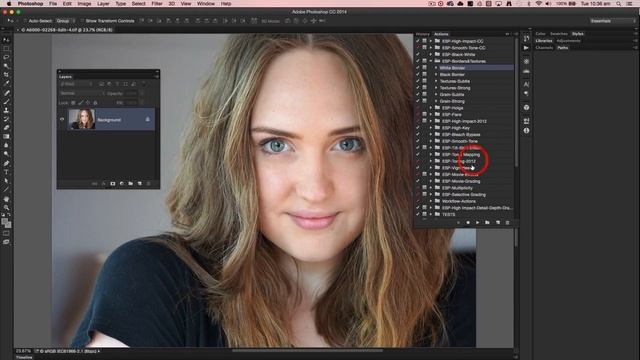Viewport: 640px width, 360px height.
Task: Expand the ESP-Black-White action set
Action: click(431, 54)
